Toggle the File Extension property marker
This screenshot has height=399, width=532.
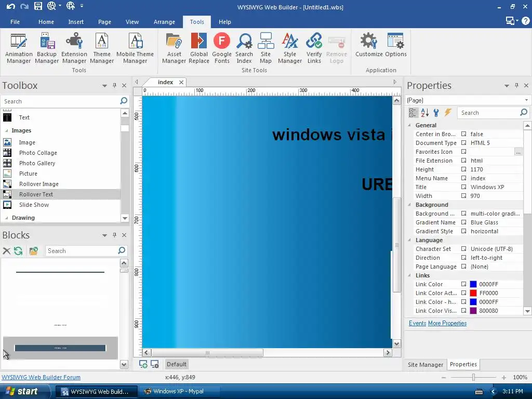[463, 161]
